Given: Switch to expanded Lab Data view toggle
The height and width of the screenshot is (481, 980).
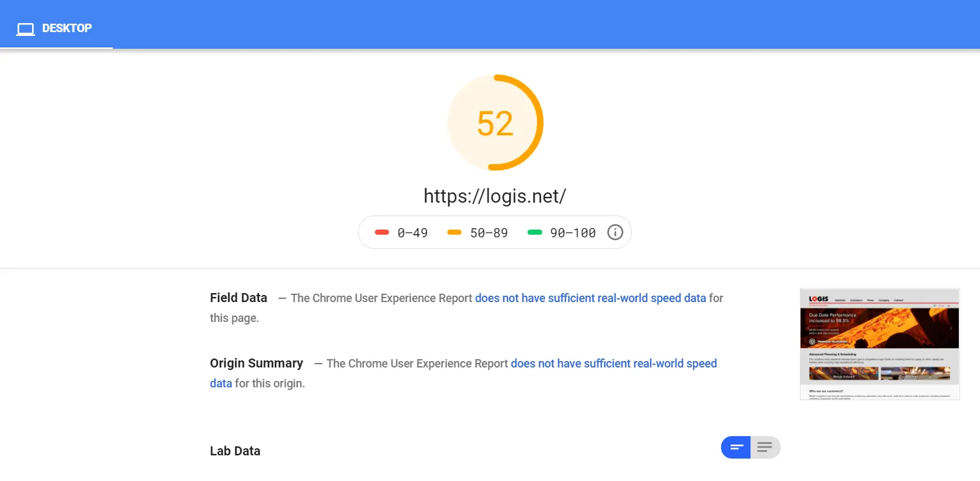Looking at the screenshot, I should [765, 447].
